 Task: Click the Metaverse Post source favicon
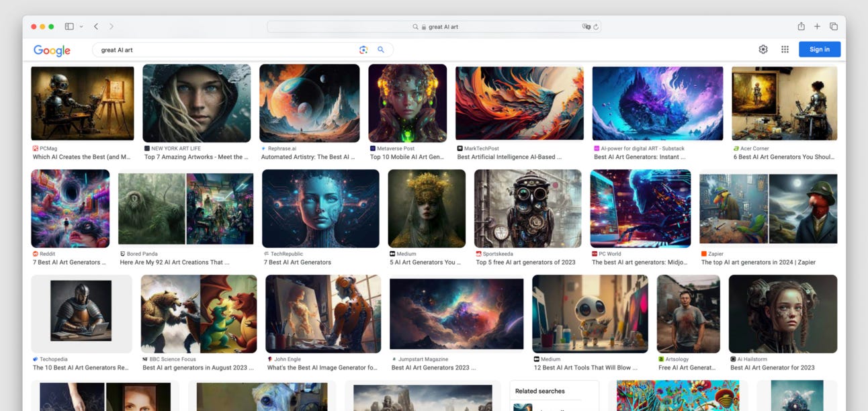[x=373, y=148]
